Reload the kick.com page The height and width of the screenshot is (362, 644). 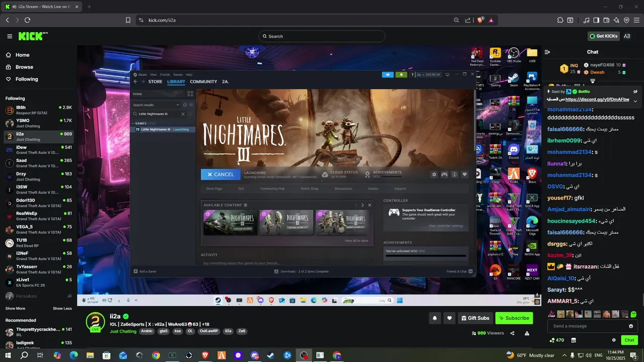[27, 20]
